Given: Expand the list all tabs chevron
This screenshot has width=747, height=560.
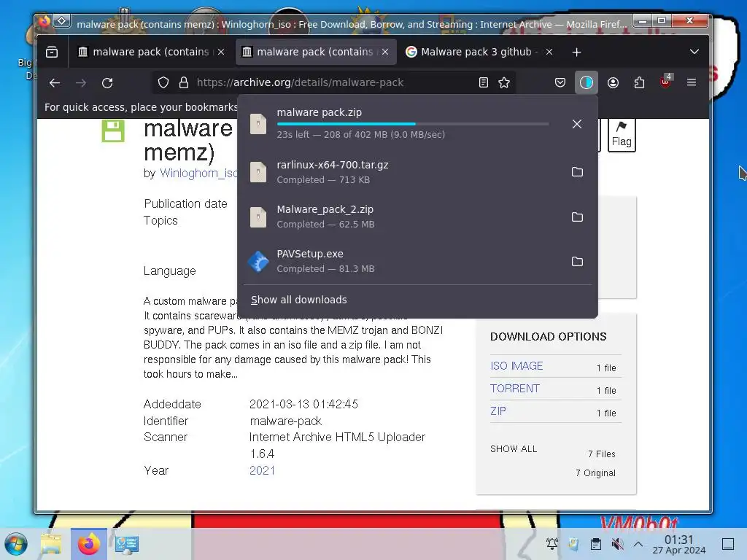Looking at the screenshot, I should 694,52.
